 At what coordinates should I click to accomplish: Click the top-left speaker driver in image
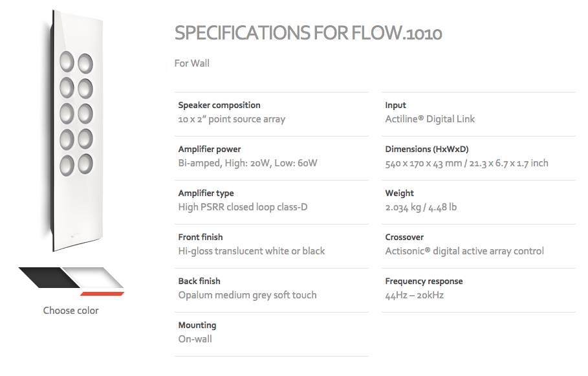coord(67,61)
